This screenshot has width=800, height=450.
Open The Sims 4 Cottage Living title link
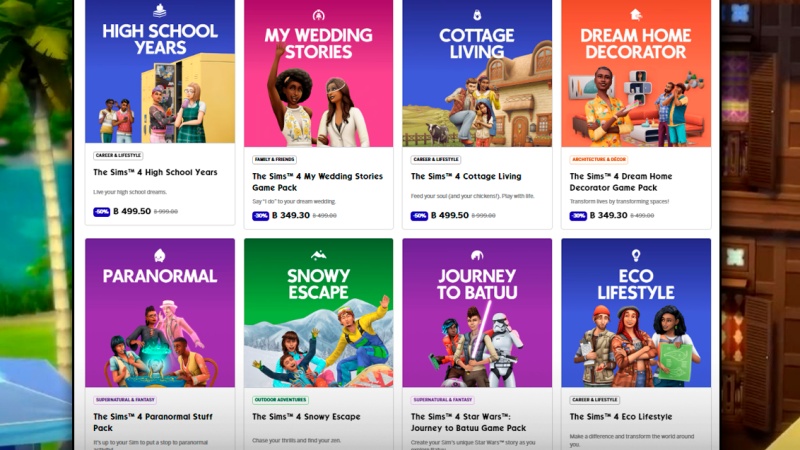click(466, 177)
